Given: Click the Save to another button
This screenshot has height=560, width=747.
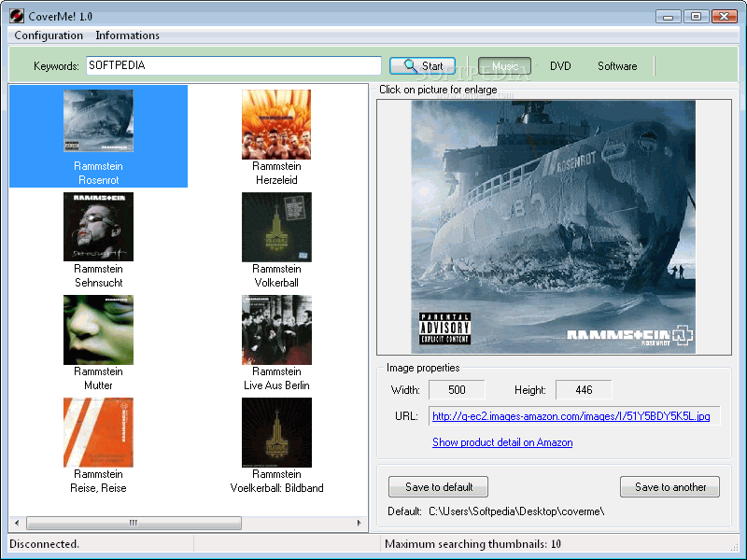Looking at the screenshot, I should 669,486.
